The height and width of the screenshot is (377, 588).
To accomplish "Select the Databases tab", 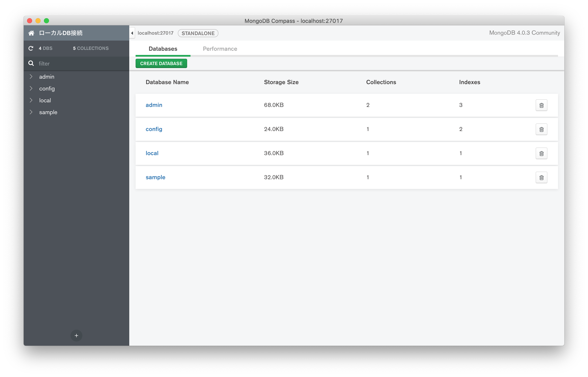I will pyautogui.click(x=163, y=48).
